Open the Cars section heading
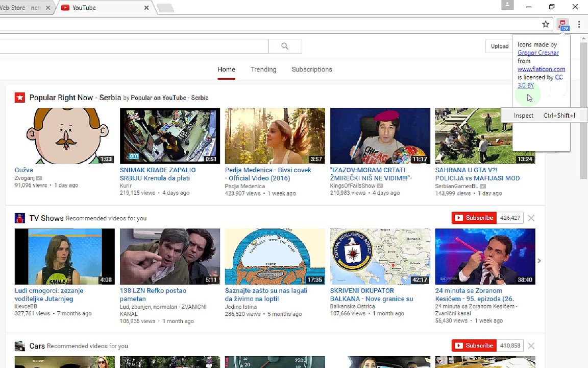 37,346
